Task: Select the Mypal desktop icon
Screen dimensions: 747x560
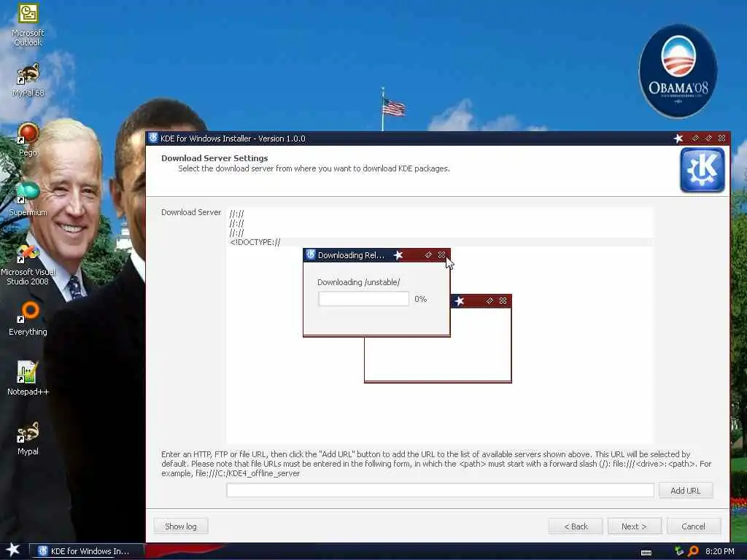Action: pyautogui.click(x=28, y=438)
